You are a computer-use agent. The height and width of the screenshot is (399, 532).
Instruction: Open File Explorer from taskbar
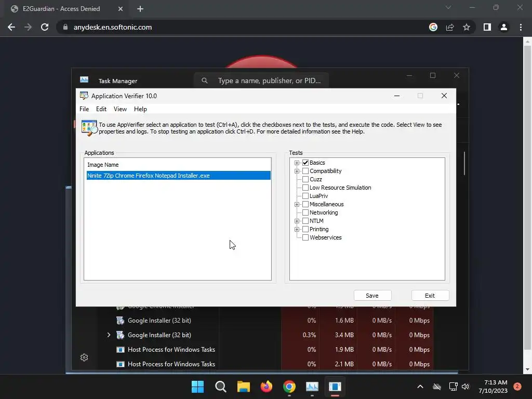coord(243,387)
